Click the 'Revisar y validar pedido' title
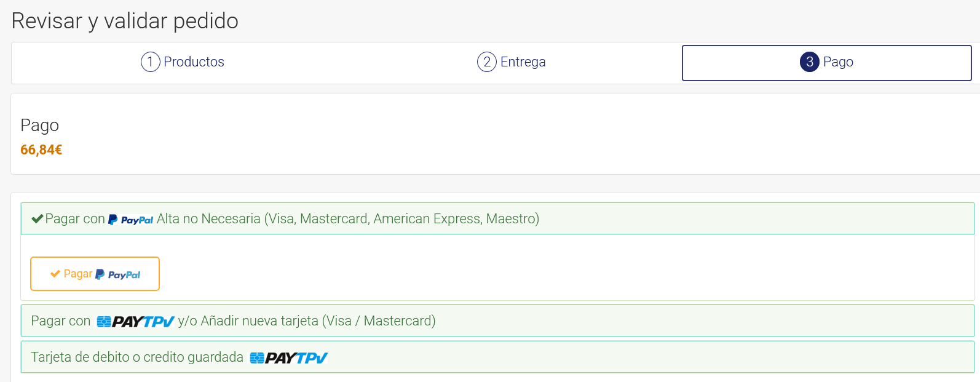980x382 pixels. pyautogui.click(x=125, y=21)
